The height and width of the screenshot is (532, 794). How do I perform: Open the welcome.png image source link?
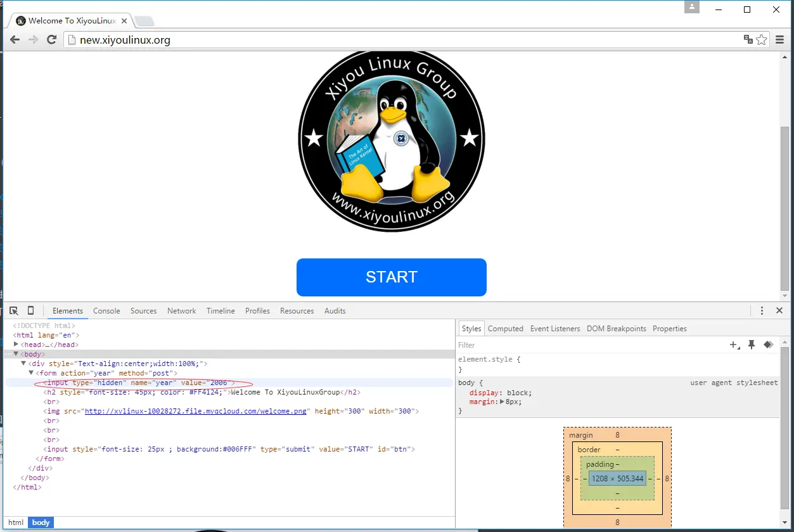pyautogui.click(x=196, y=411)
